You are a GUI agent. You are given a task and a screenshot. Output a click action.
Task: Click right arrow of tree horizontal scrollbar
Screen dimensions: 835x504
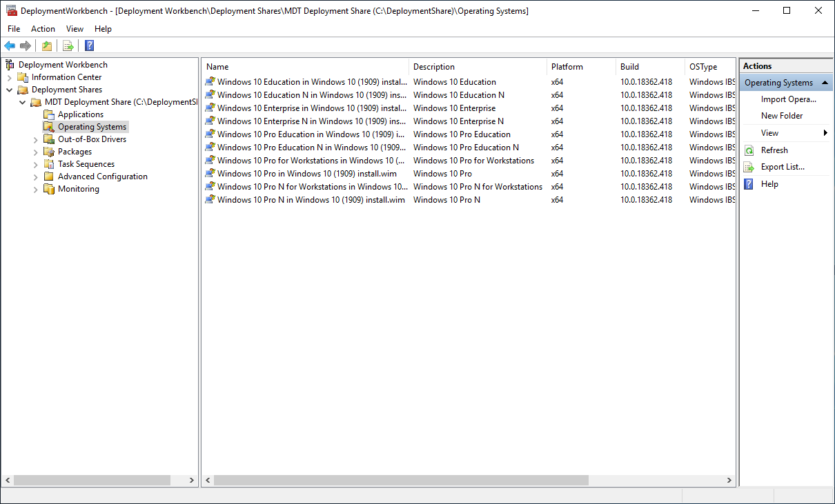click(192, 480)
